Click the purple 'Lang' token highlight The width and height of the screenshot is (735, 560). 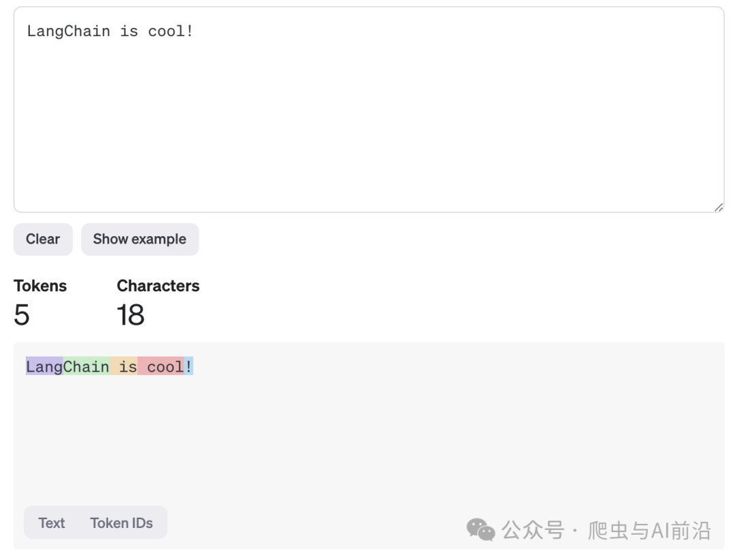click(x=44, y=367)
